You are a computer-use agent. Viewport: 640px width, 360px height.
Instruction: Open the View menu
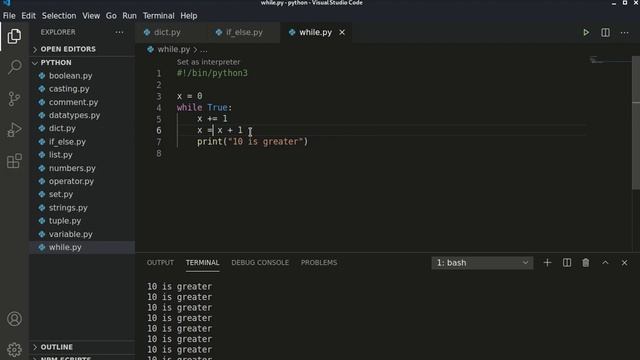91,16
